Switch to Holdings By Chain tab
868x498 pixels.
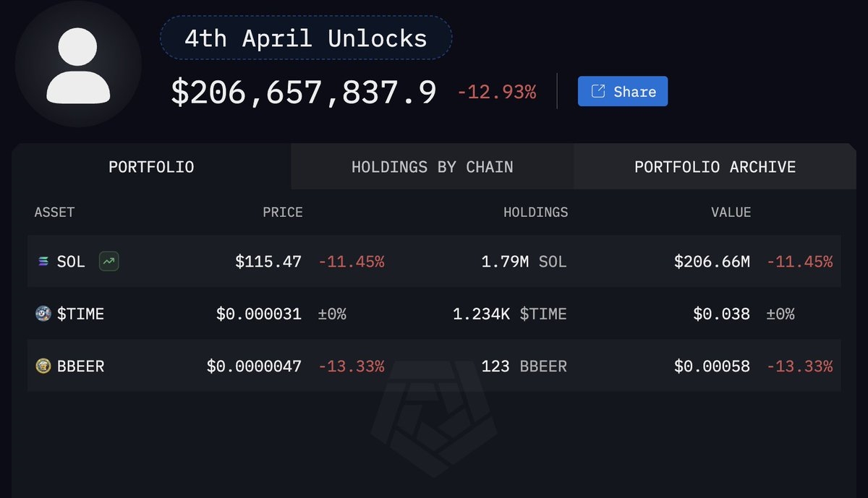pyautogui.click(x=432, y=167)
